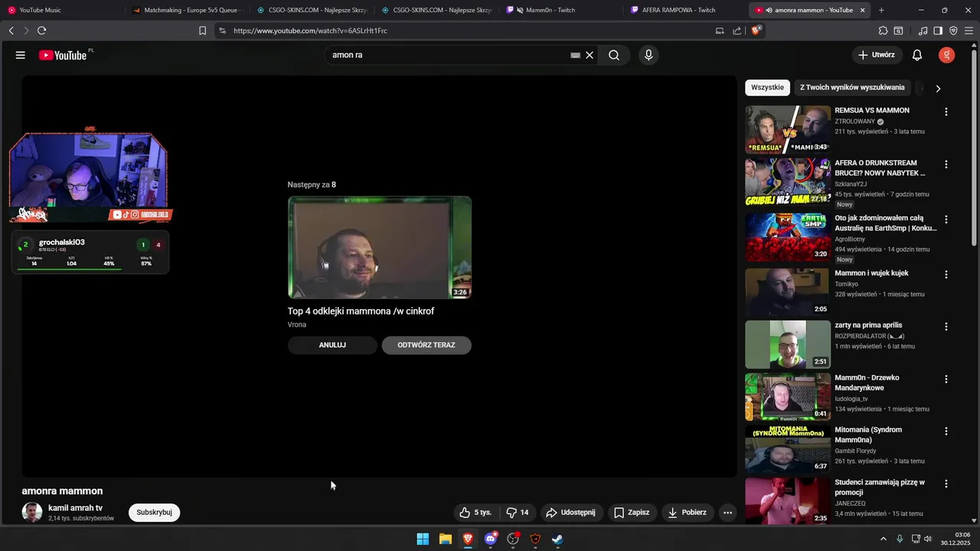
Task: Open options for AFERA O DRUNKSTREAM video
Action: [946, 164]
